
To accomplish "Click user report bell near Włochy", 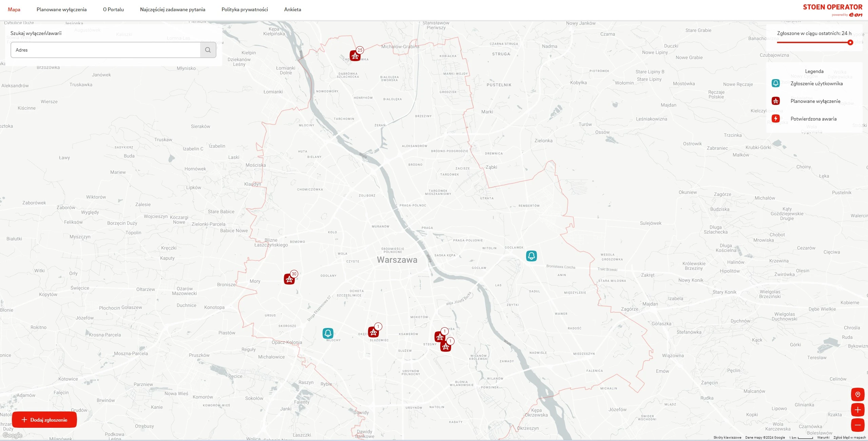I will 328,333.
